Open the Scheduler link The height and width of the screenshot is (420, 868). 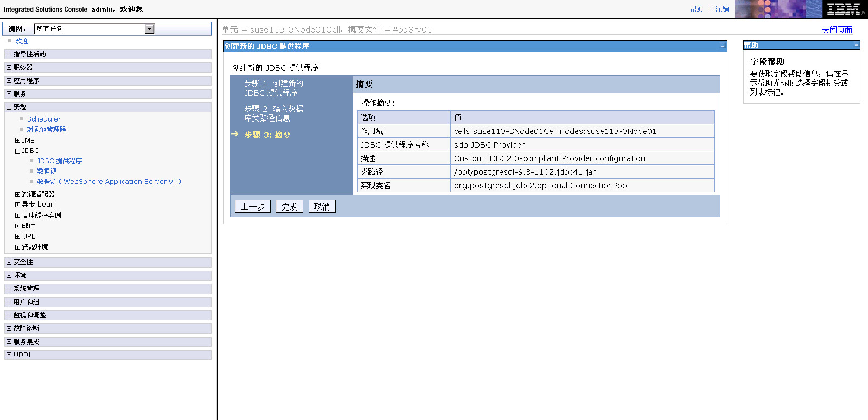44,119
